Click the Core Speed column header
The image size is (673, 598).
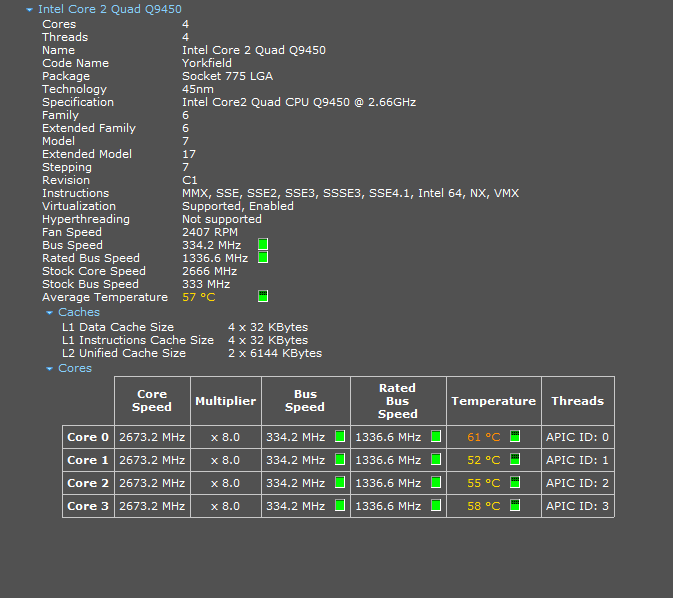coord(152,401)
